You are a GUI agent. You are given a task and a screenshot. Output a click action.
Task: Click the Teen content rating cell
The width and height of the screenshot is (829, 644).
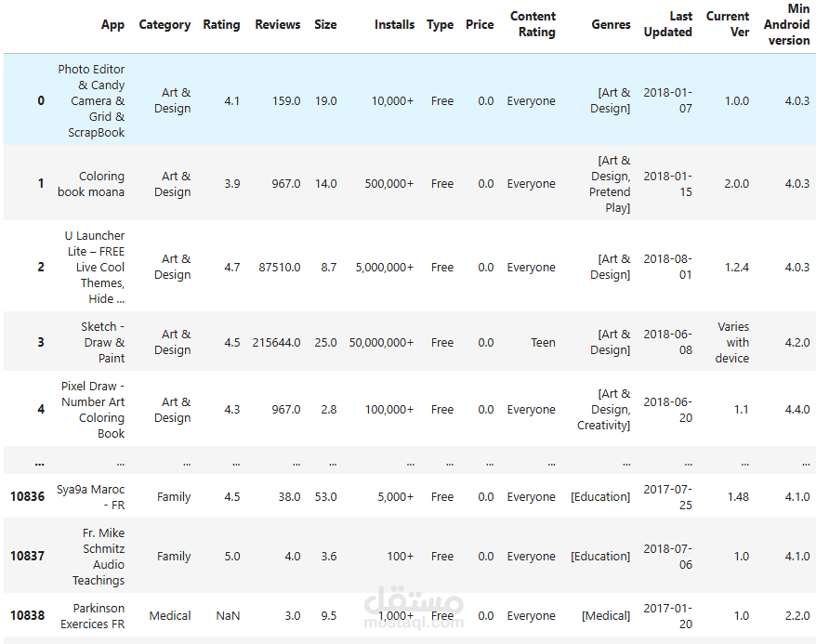(x=543, y=342)
